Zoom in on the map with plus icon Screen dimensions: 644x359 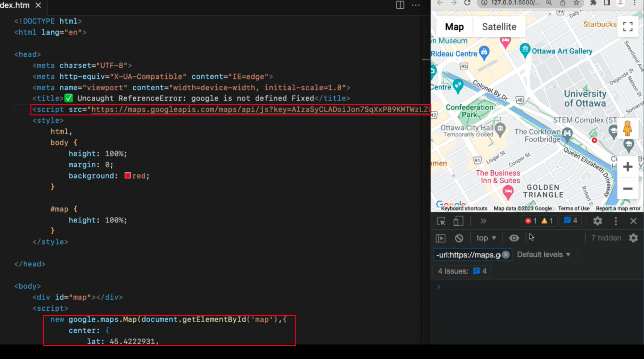[627, 167]
